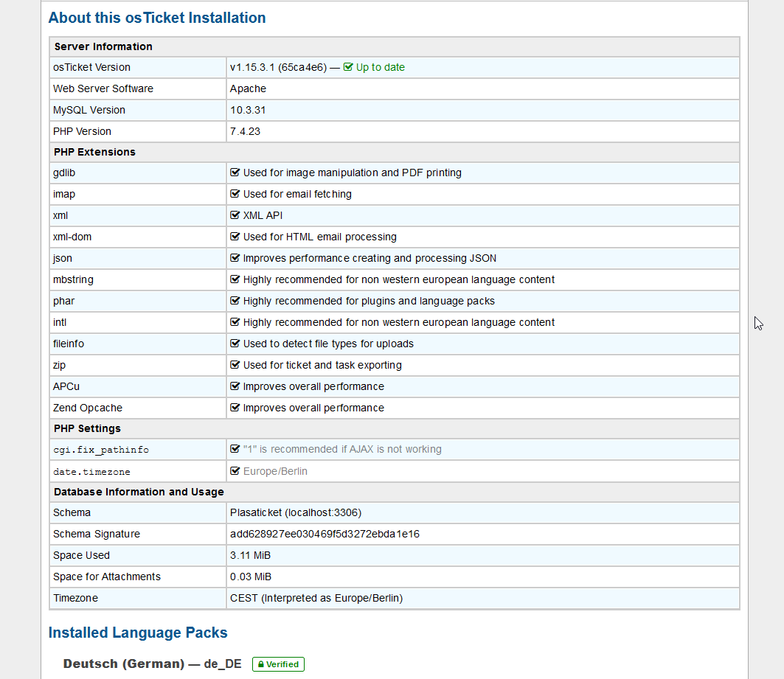Click the xml-dom extension name
The height and width of the screenshot is (679, 784).
[x=72, y=237]
